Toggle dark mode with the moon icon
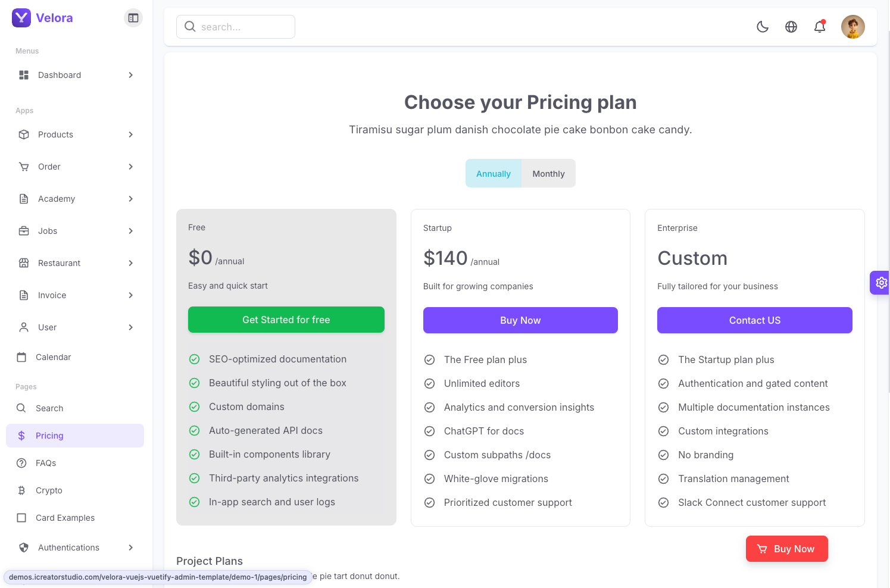 tap(763, 27)
